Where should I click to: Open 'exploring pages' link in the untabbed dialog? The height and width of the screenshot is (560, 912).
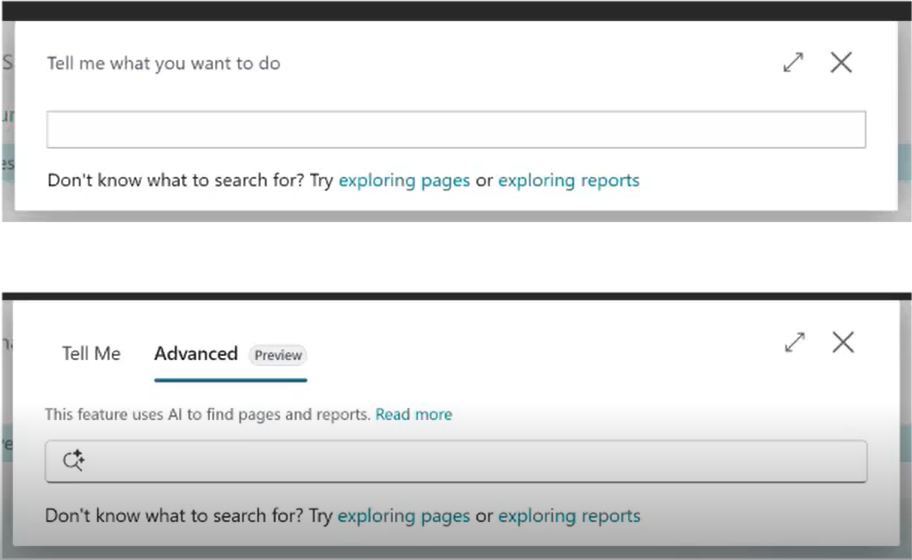[x=404, y=181]
